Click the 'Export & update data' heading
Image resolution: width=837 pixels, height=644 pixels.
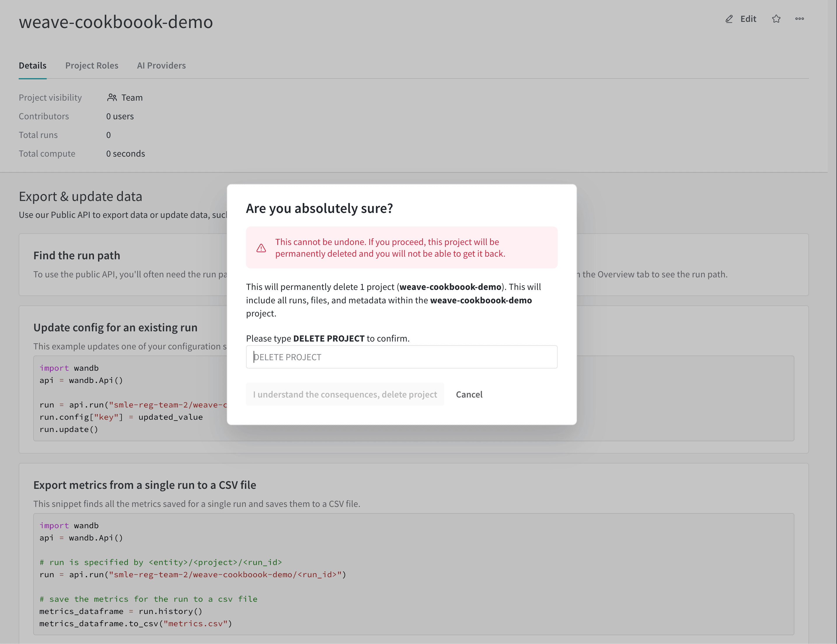pos(81,197)
